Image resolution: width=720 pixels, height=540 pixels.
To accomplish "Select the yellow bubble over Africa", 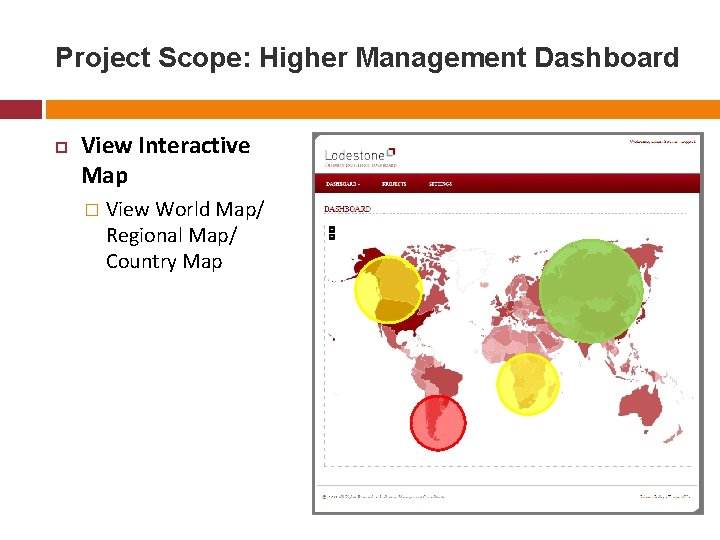I will [528, 384].
